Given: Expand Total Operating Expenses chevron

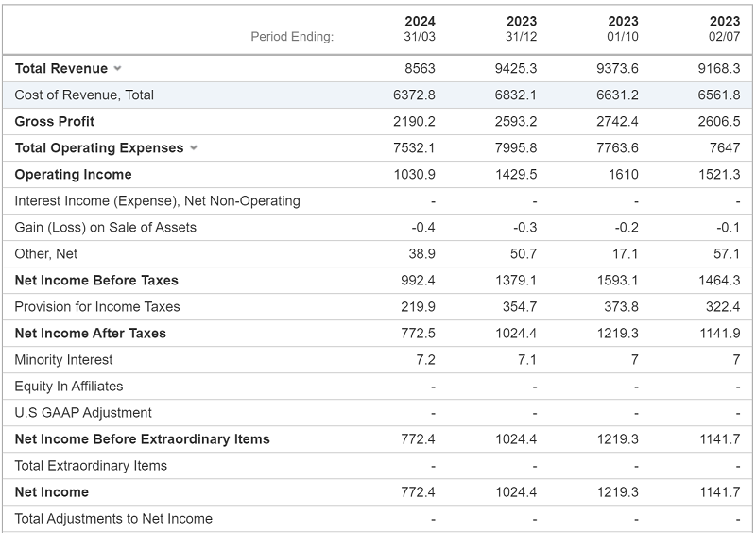Looking at the screenshot, I should (194, 148).
